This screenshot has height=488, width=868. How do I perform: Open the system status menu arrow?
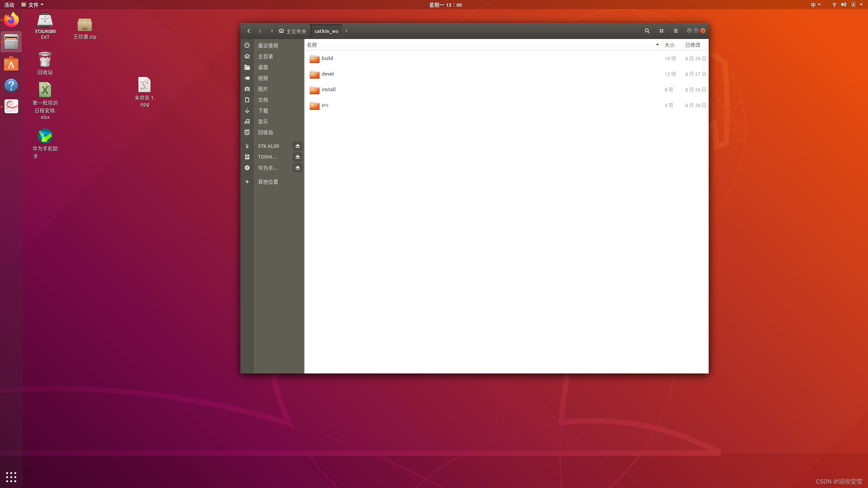coord(861,5)
